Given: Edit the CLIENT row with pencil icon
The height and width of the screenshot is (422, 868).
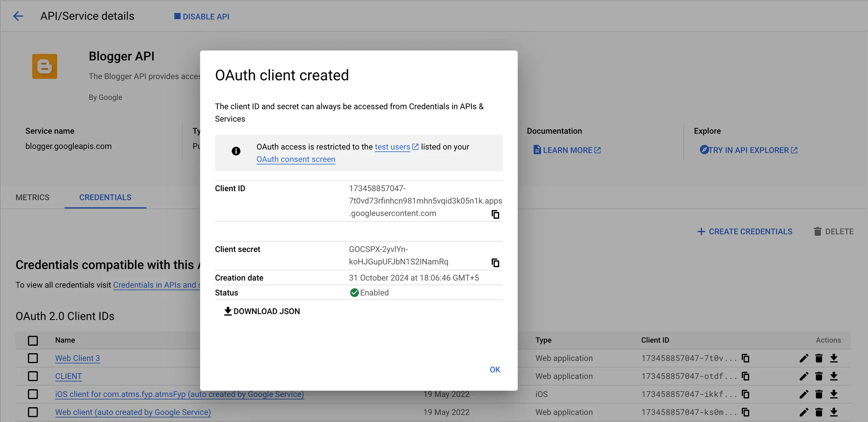Looking at the screenshot, I should [x=804, y=376].
